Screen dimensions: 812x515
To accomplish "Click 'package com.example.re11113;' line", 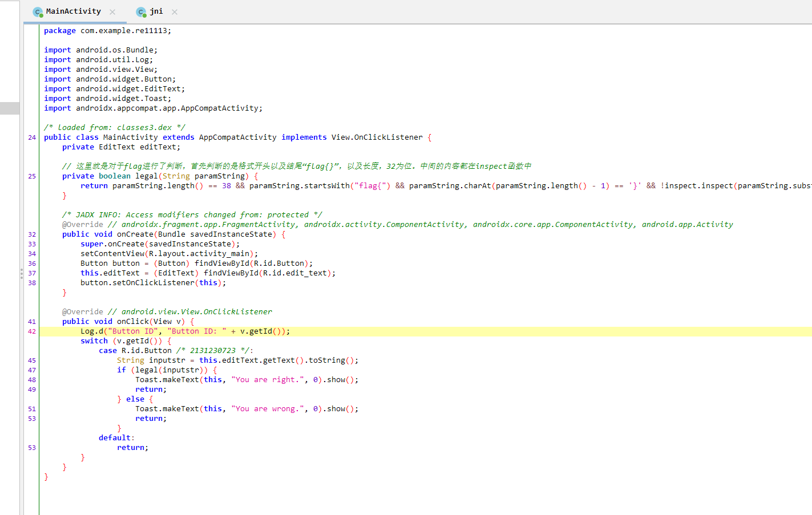I will (x=107, y=31).
